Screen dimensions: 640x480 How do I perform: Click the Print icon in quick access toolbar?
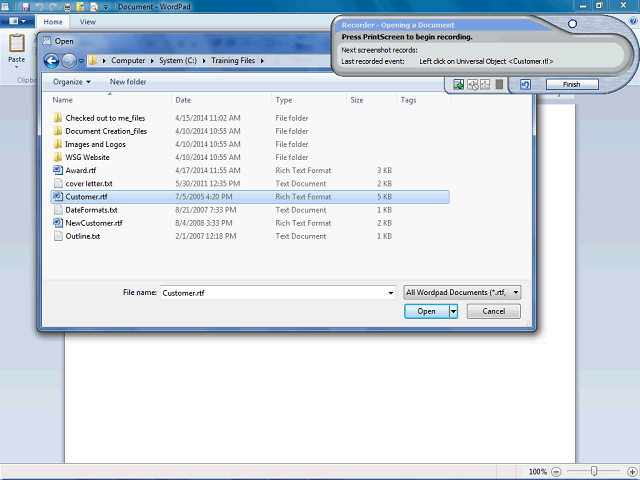click(67, 7)
